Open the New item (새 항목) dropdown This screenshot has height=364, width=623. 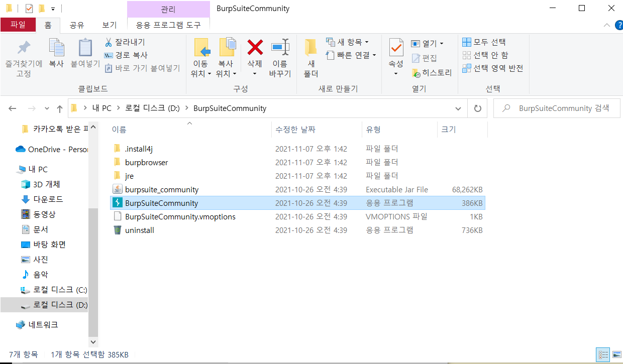tap(347, 42)
